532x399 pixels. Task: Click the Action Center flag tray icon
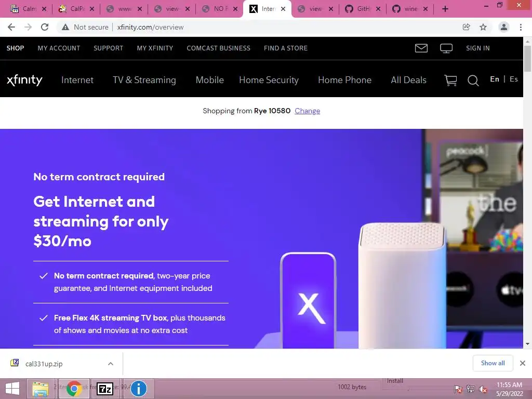[x=458, y=389]
